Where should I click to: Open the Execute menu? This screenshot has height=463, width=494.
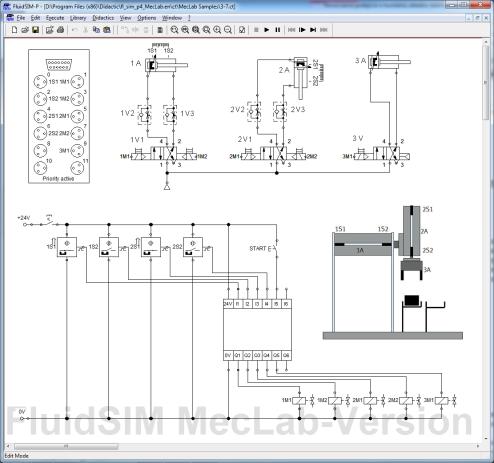(x=55, y=18)
